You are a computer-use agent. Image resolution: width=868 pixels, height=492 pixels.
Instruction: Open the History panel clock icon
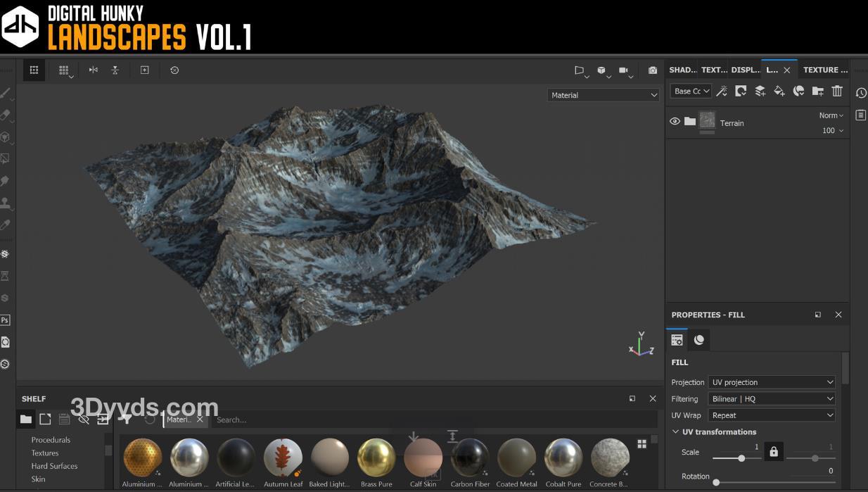tap(861, 93)
